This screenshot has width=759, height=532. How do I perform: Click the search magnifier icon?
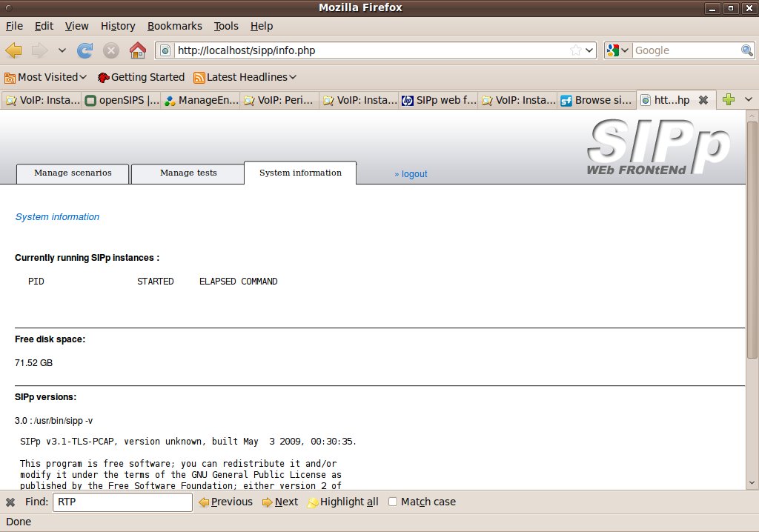point(747,50)
